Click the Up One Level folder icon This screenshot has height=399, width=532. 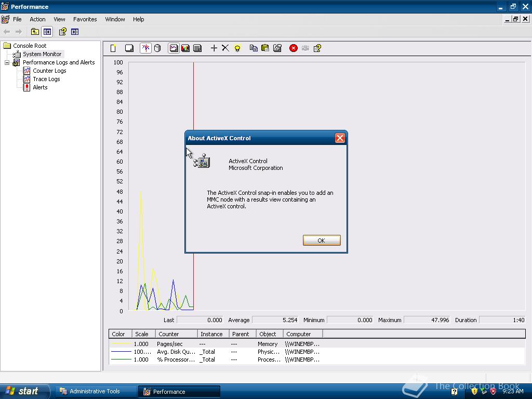point(35,32)
